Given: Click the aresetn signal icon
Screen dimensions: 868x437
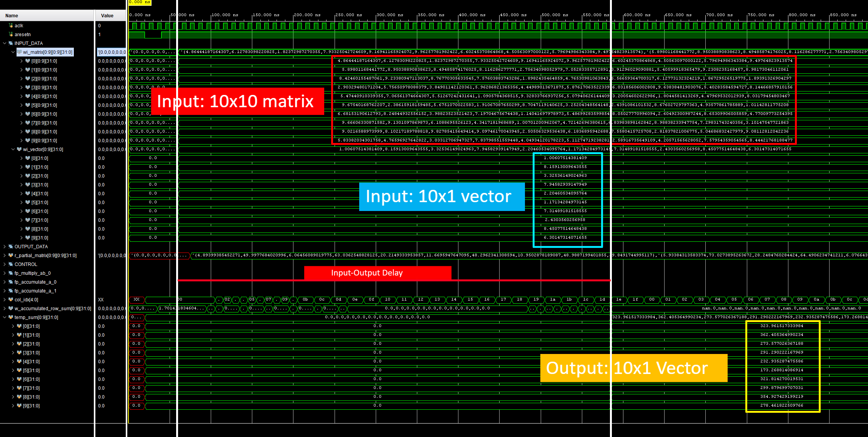Looking at the screenshot, I should pos(11,34).
